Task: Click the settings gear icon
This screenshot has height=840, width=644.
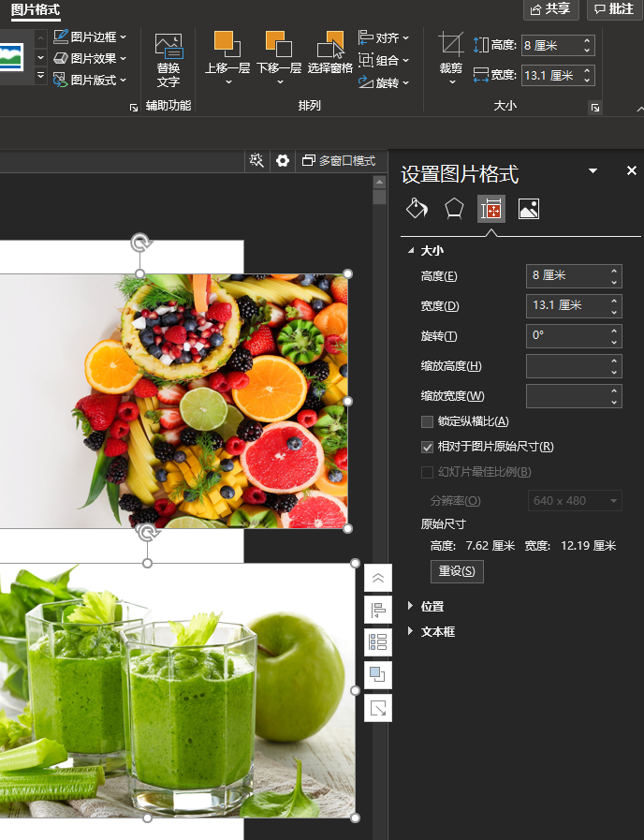Action: [283, 160]
